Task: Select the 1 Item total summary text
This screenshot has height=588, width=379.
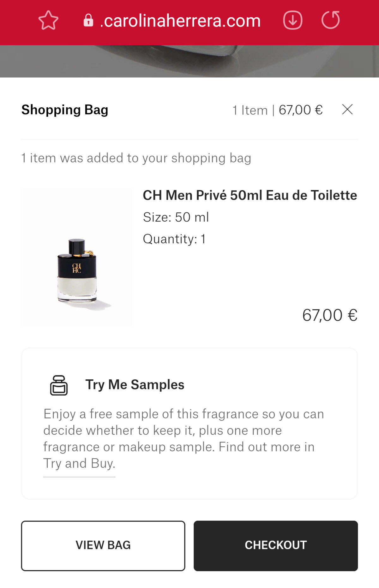Action: [277, 110]
